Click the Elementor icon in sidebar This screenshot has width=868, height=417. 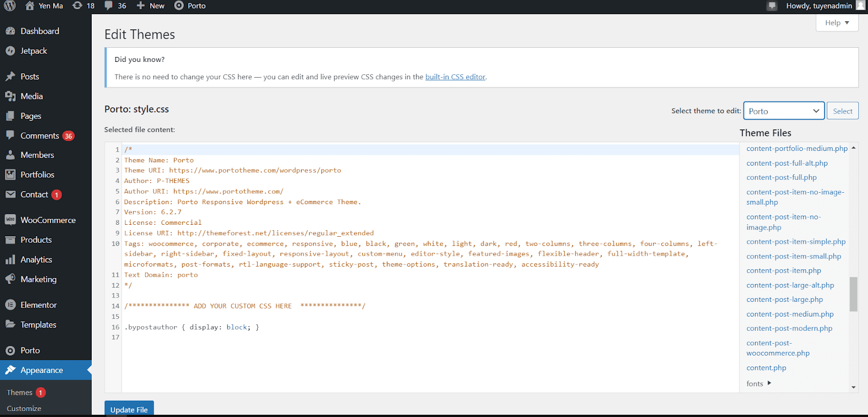[x=10, y=305]
